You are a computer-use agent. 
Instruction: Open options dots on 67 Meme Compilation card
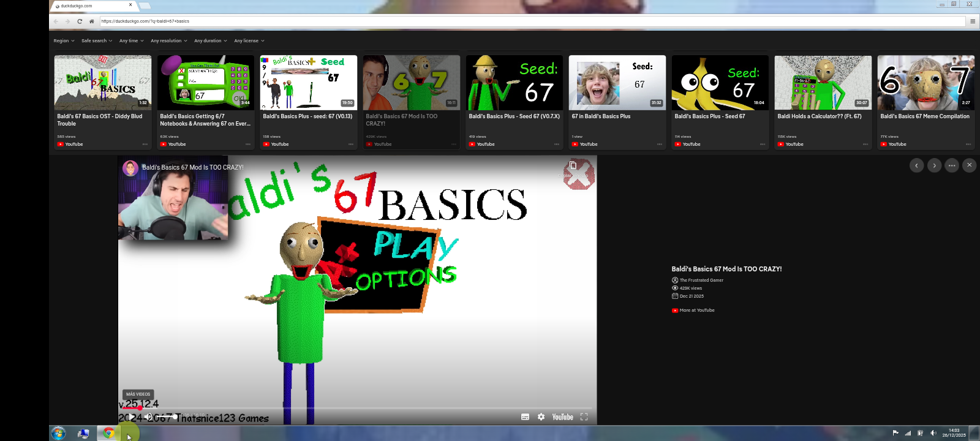point(968,145)
